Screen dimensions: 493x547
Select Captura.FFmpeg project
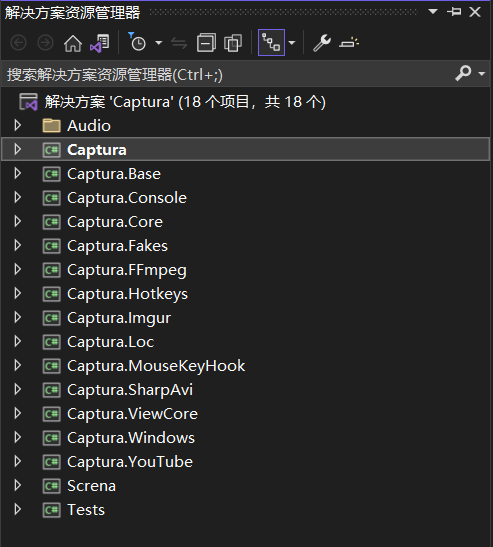pos(127,270)
